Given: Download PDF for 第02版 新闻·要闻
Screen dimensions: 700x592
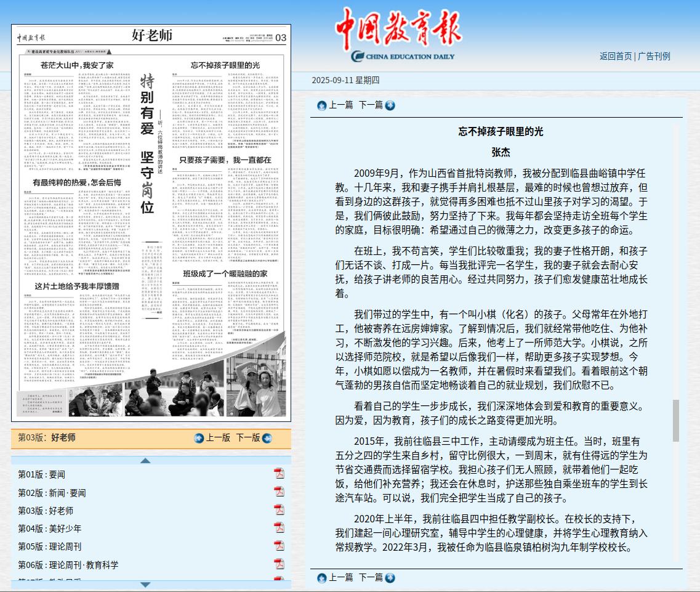Looking at the screenshot, I should pos(279,492).
